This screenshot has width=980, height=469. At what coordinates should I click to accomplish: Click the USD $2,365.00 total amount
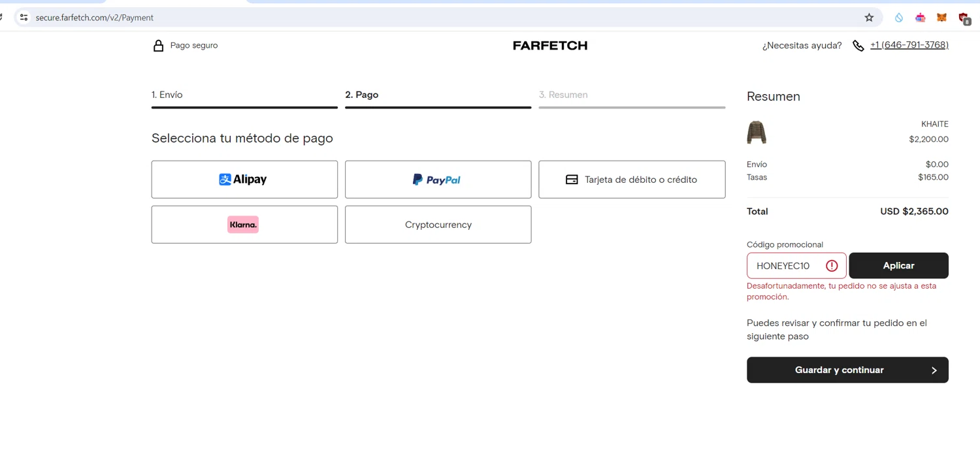tap(914, 212)
